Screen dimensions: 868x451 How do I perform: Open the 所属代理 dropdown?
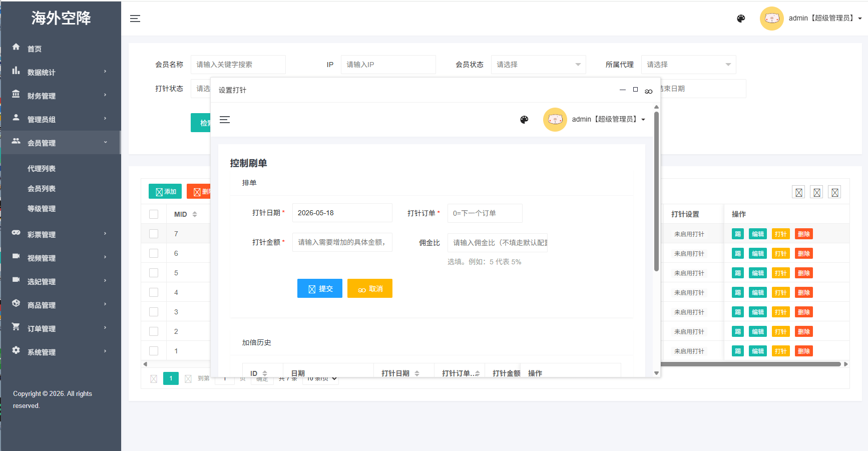688,65
